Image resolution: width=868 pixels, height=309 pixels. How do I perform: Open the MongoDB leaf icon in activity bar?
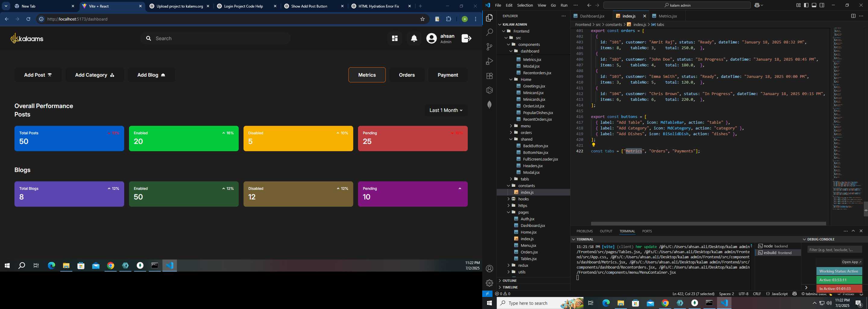tap(489, 105)
